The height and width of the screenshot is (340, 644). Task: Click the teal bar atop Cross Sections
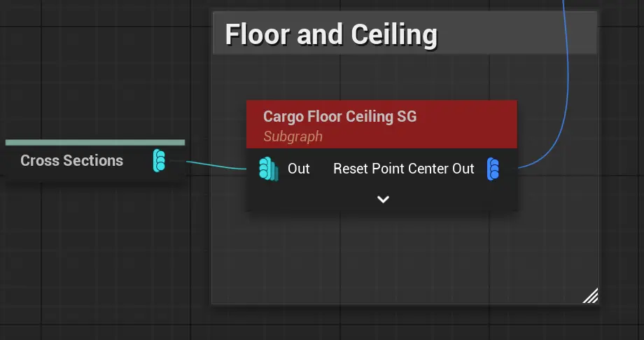point(95,142)
